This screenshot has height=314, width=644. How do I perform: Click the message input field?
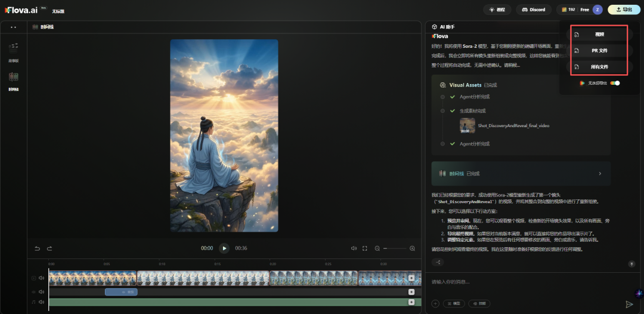coord(525,282)
